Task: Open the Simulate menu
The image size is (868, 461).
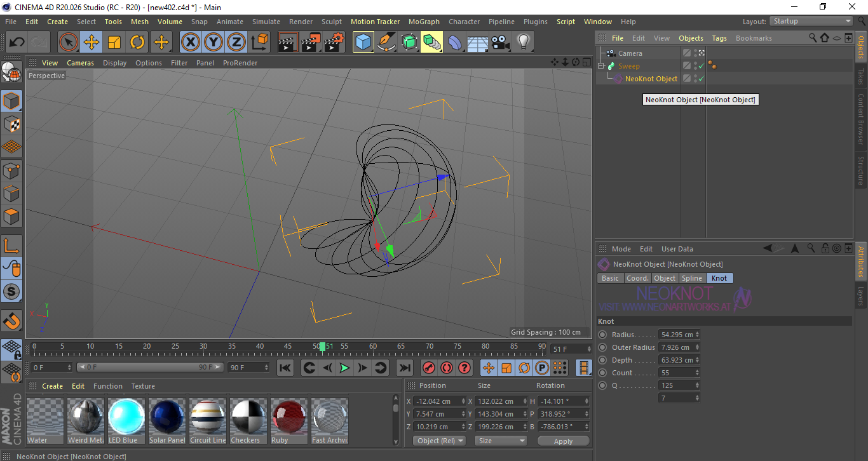Action: click(266, 22)
